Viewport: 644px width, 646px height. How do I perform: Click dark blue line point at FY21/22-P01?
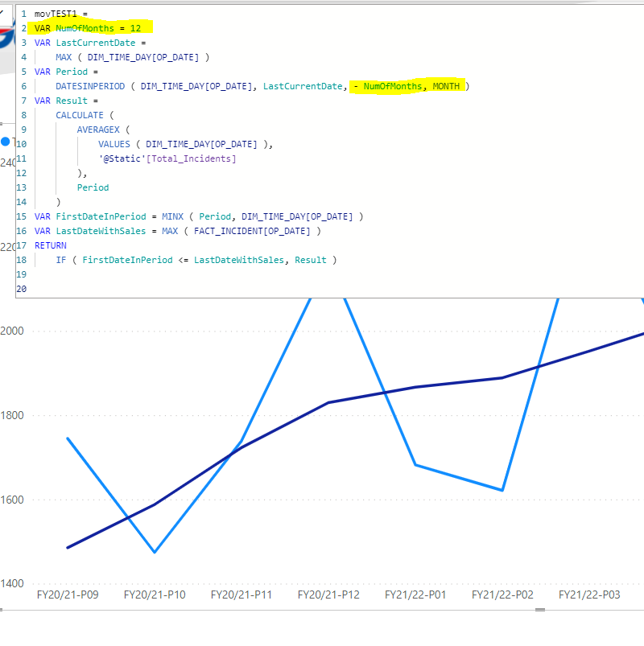[x=415, y=387]
